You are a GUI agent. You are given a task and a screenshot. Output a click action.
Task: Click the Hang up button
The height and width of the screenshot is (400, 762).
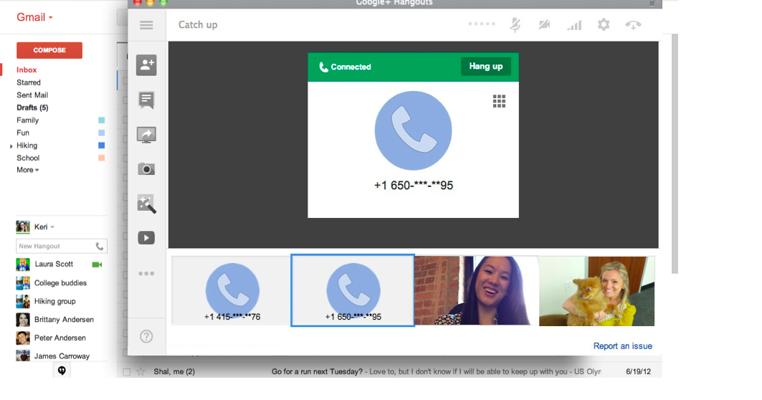pos(485,67)
